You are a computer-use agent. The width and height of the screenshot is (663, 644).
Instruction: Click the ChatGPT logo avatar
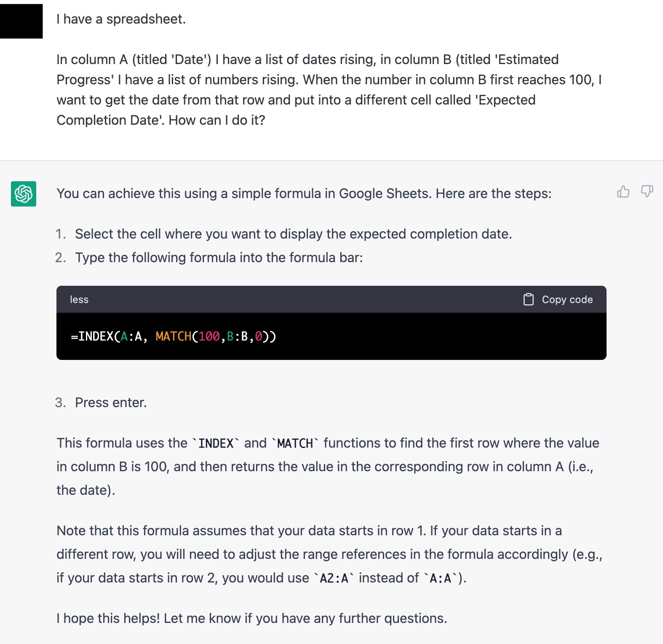pyautogui.click(x=24, y=194)
